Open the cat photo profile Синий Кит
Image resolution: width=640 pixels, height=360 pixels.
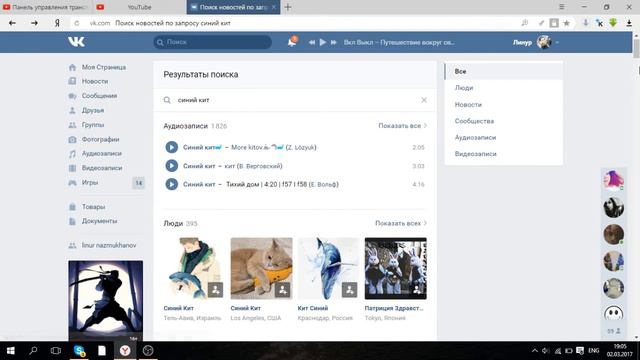261,268
